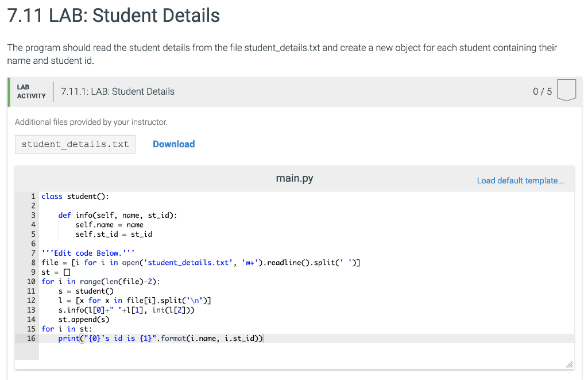Click the 7.11.1: LAB: Student Details label
The image size is (588, 380).
[117, 91]
